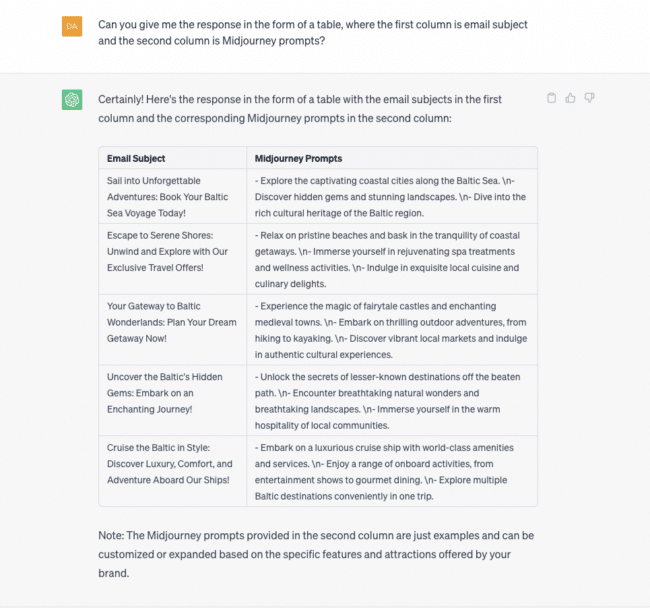Image resolution: width=650 pixels, height=608 pixels.
Task: Click the 'Cruise the Baltic in Style' cell
Action: point(172,464)
